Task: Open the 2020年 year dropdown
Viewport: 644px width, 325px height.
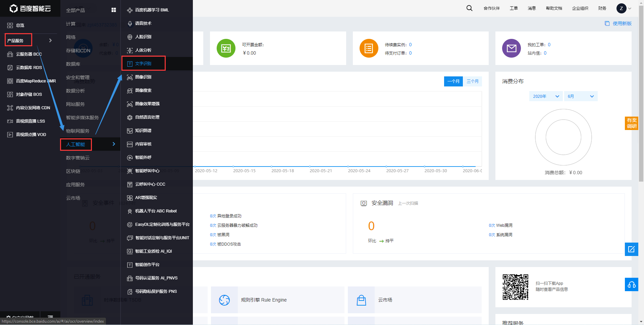Action: 546,96
